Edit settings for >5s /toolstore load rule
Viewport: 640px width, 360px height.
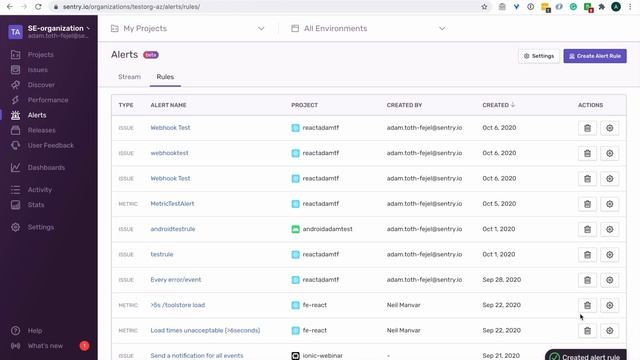[x=609, y=305]
